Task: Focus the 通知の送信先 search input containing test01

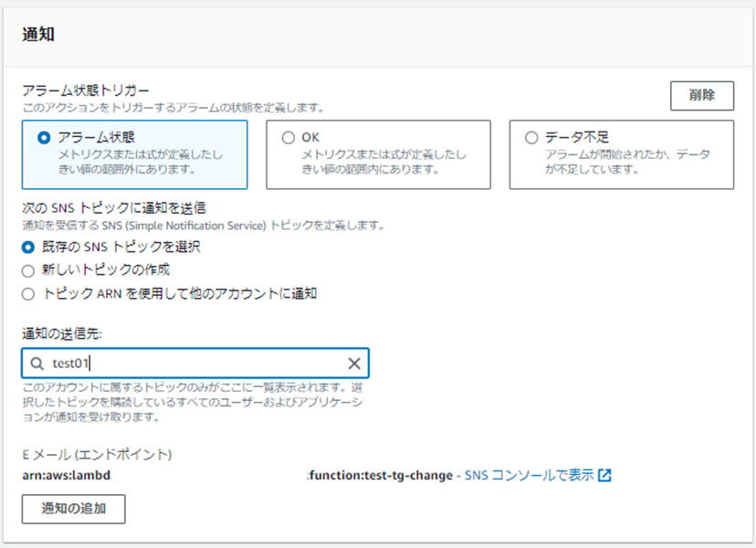Action: 195,364
